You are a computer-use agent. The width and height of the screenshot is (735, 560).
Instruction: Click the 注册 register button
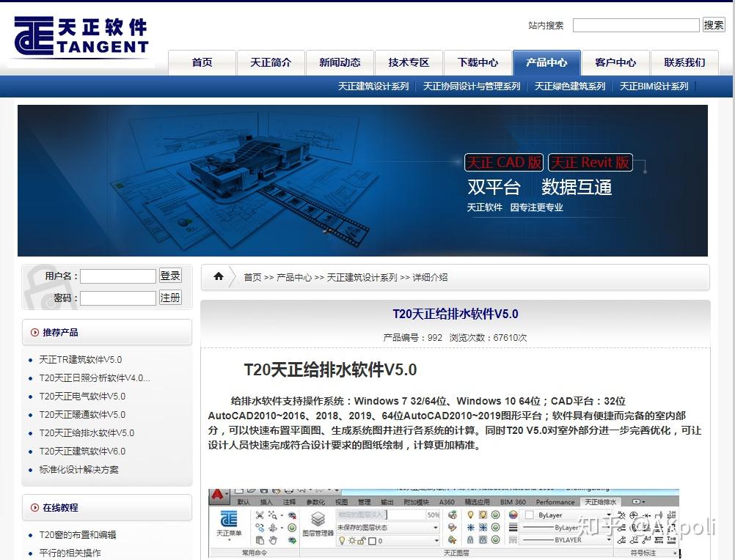(170, 298)
